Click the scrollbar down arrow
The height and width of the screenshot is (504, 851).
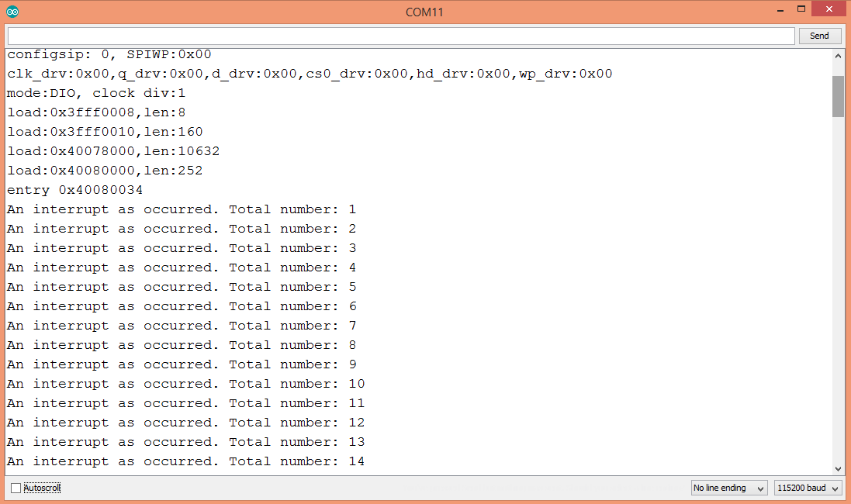point(839,468)
